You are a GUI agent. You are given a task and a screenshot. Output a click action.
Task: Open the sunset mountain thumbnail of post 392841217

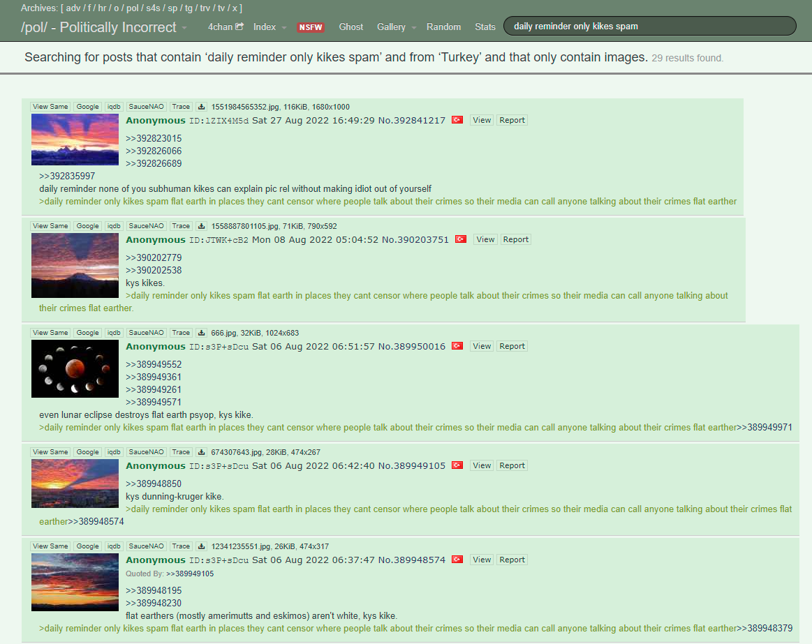[x=75, y=140]
